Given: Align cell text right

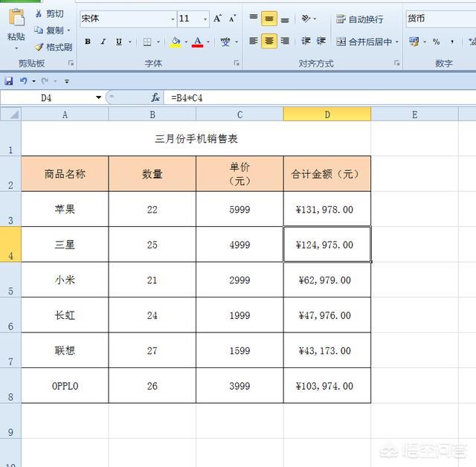Looking at the screenshot, I should (285, 41).
